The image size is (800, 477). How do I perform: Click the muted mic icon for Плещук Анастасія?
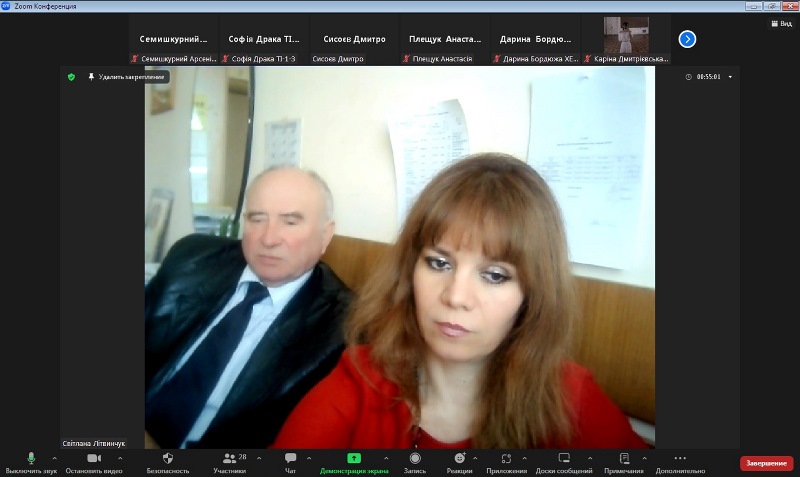pos(406,59)
